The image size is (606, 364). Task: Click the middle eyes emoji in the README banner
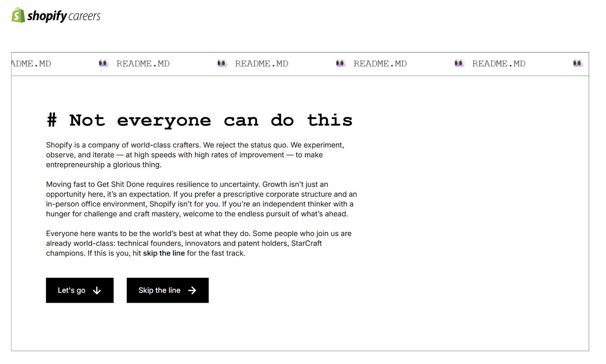(x=340, y=63)
